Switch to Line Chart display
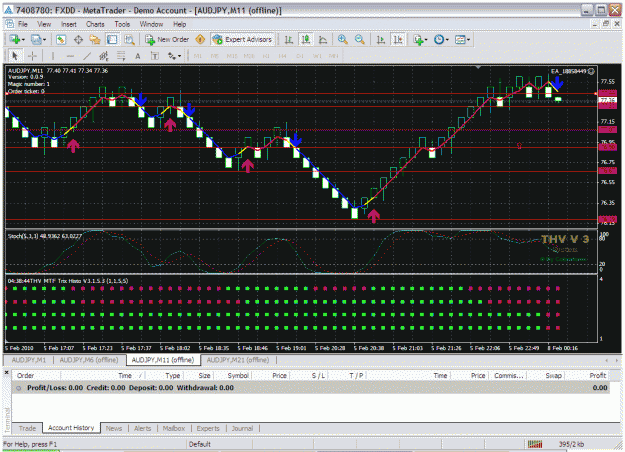The height and width of the screenshot is (452, 625). [x=323, y=39]
